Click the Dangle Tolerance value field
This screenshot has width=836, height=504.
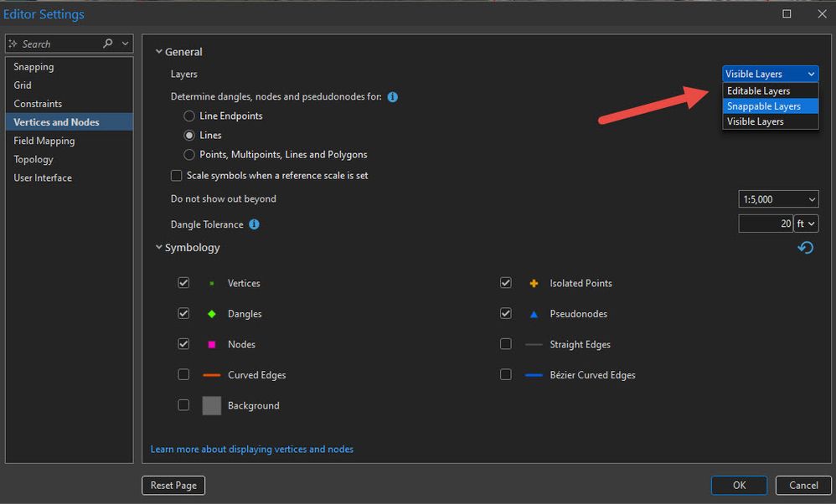pyautogui.click(x=766, y=224)
